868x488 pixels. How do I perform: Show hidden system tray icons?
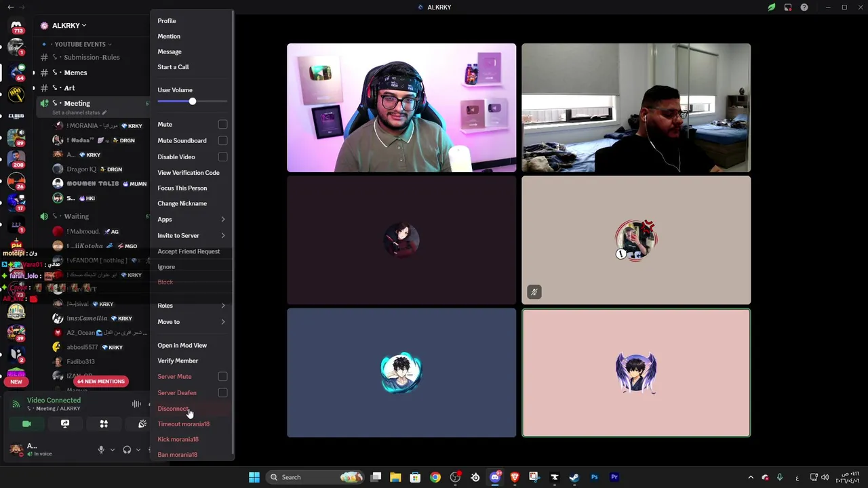pyautogui.click(x=750, y=477)
